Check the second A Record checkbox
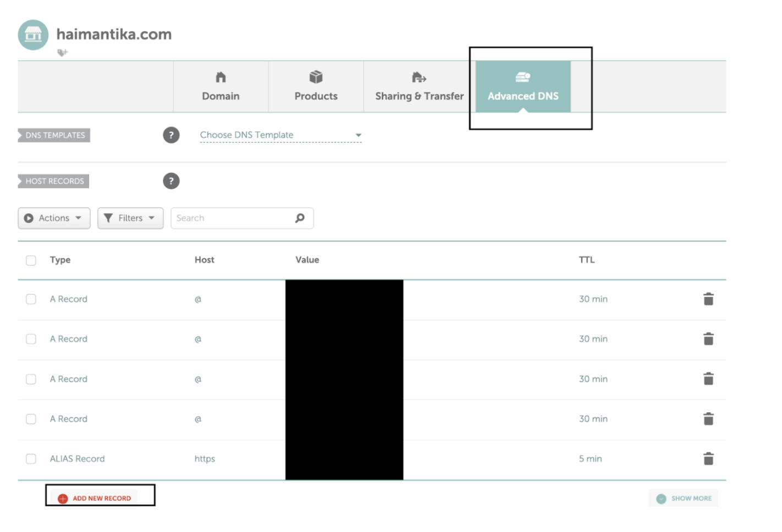 coord(31,339)
